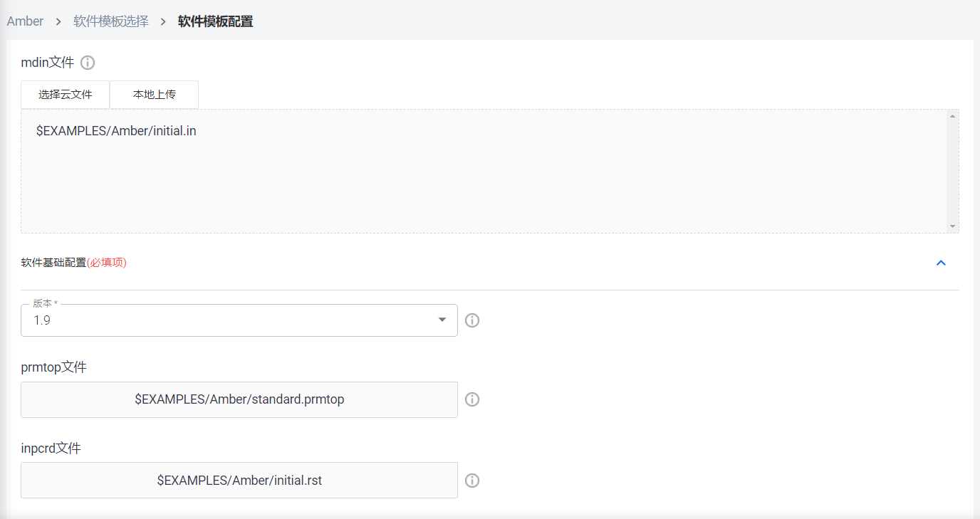Click the inpcrd文件 label

coord(51,449)
